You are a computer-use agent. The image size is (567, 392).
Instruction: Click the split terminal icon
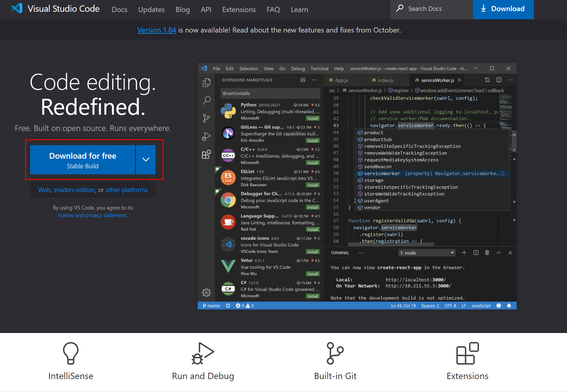(x=476, y=253)
